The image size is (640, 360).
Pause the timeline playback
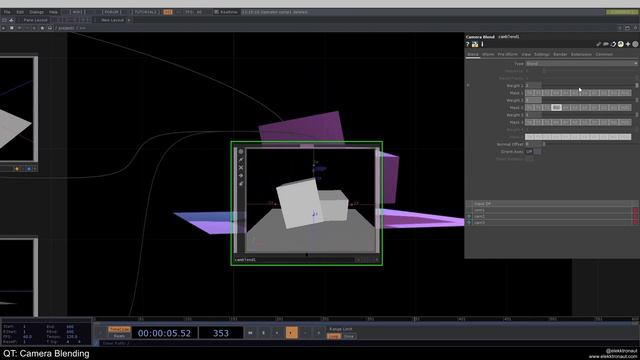(263, 333)
